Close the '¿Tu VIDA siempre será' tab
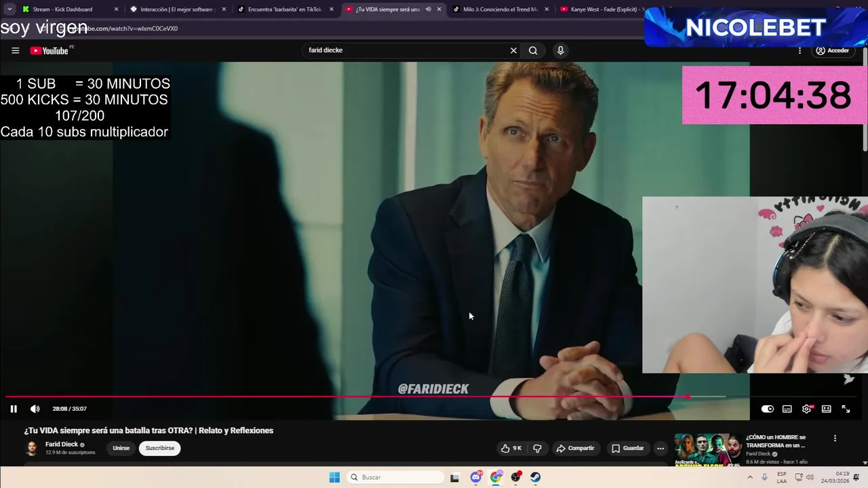 click(x=439, y=9)
